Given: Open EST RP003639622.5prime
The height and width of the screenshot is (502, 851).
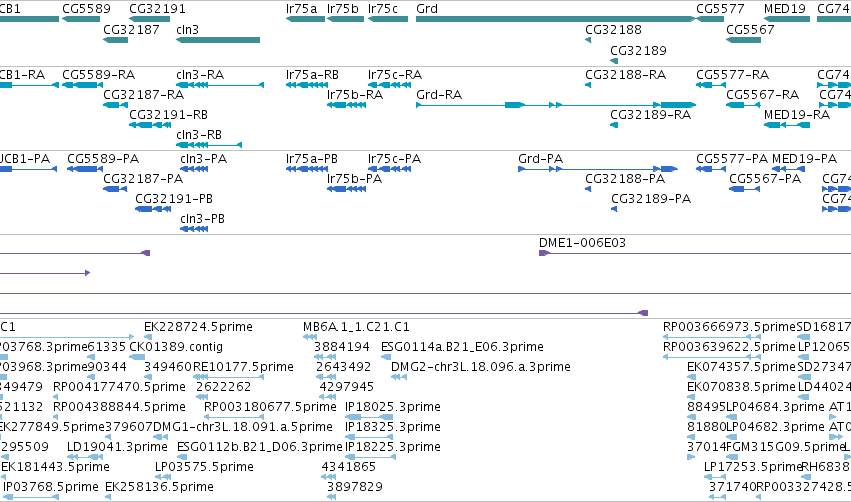Looking at the screenshot, I should click(x=712, y=357).
